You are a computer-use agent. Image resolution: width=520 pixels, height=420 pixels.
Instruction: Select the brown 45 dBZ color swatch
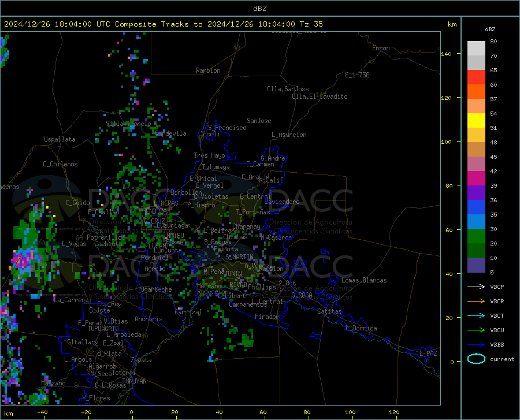point(476,150)
